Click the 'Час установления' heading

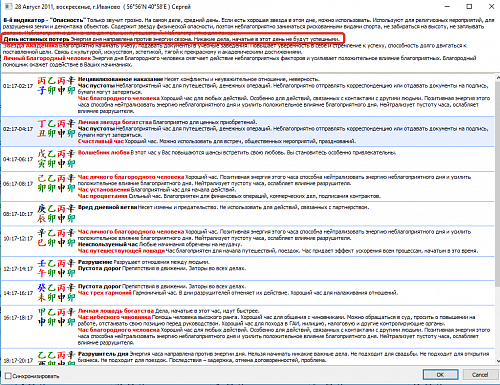[104, 189]
